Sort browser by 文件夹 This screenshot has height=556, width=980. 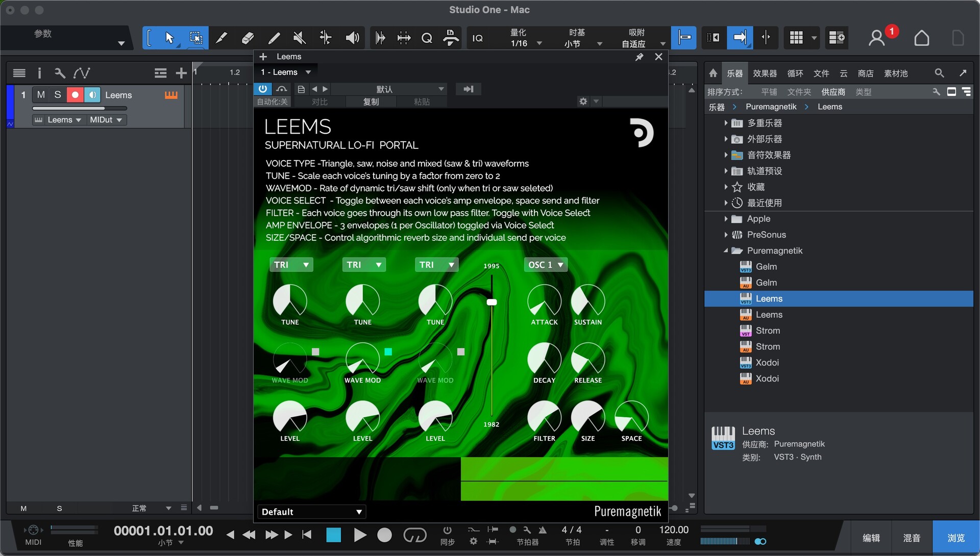pyautogui.click(x=799, y=92)
